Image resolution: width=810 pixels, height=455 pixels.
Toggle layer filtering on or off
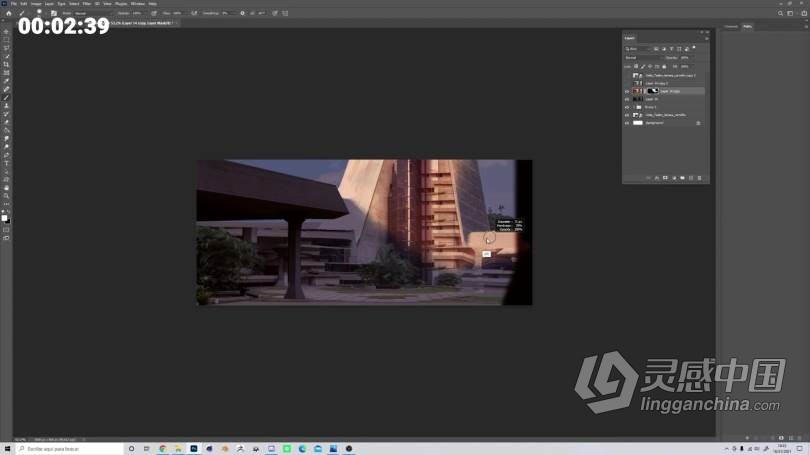point(694,48)
